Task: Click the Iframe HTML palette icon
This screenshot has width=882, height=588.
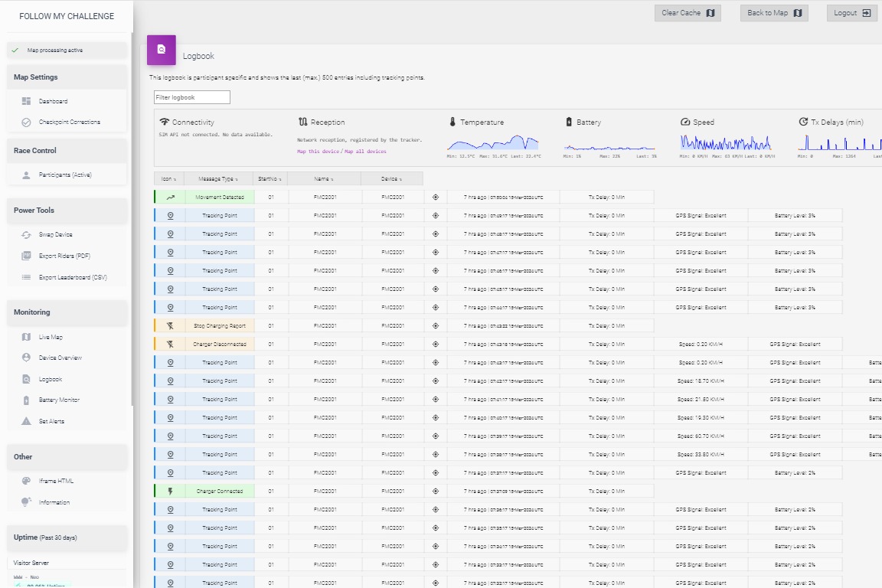Action: (x=26, y=481)
